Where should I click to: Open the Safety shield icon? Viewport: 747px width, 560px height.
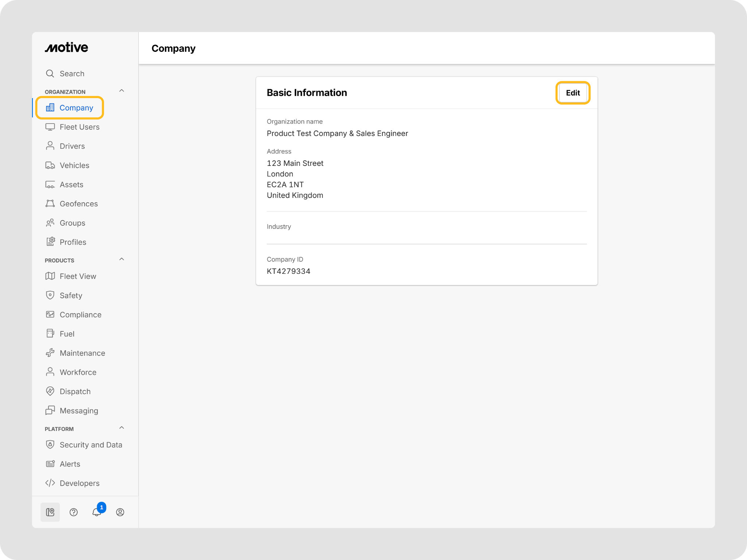pos(50,295)
